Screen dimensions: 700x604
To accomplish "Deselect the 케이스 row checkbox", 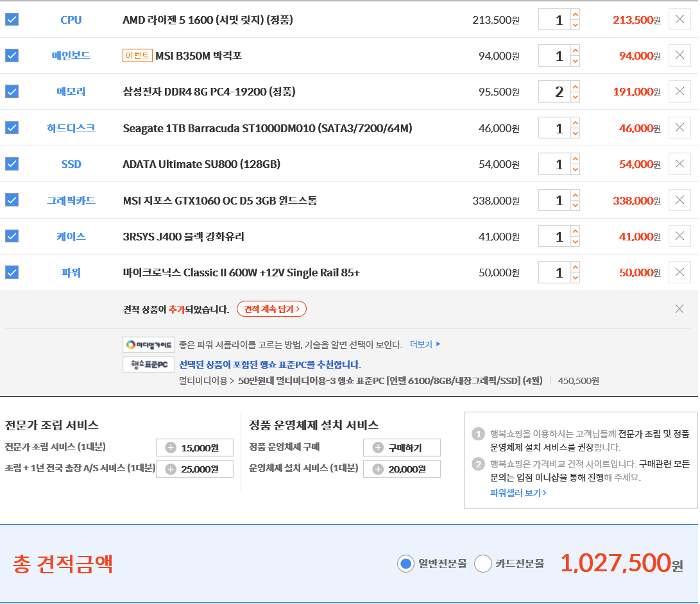I will coord(12,236).
